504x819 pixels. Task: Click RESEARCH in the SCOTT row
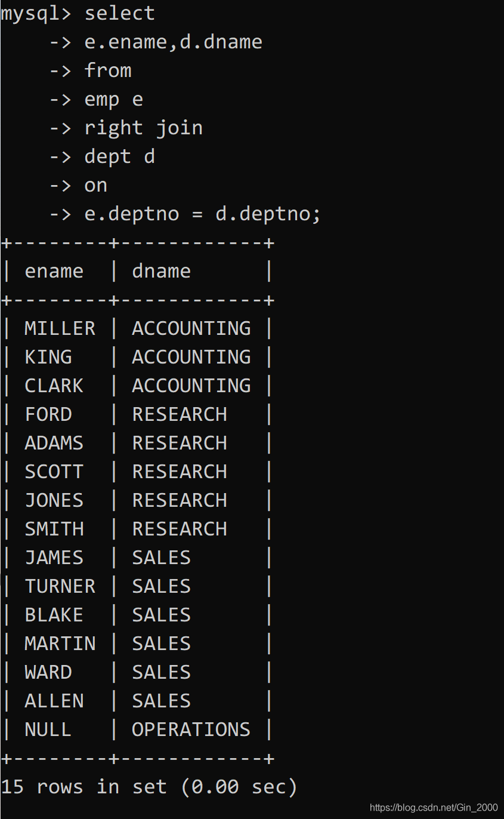[180, 472]
